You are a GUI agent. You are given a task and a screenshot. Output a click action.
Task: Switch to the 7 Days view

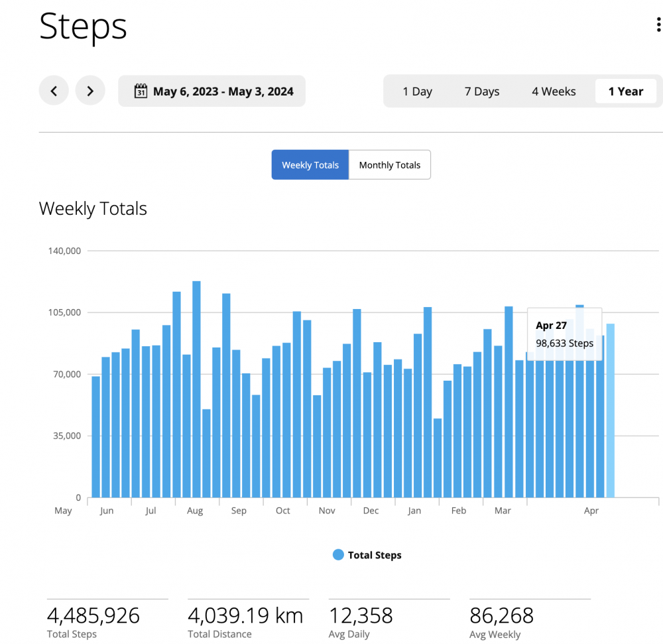click(481, 92)
